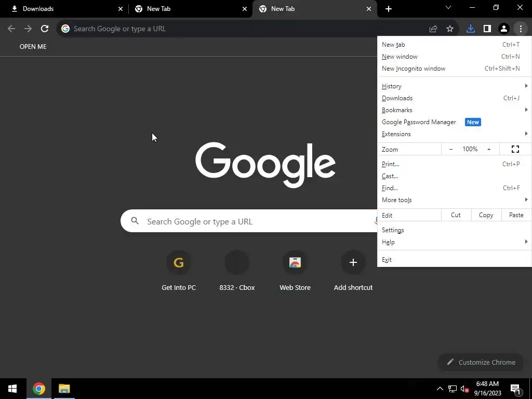Expand the Help submenu

(x=454, y=242)
